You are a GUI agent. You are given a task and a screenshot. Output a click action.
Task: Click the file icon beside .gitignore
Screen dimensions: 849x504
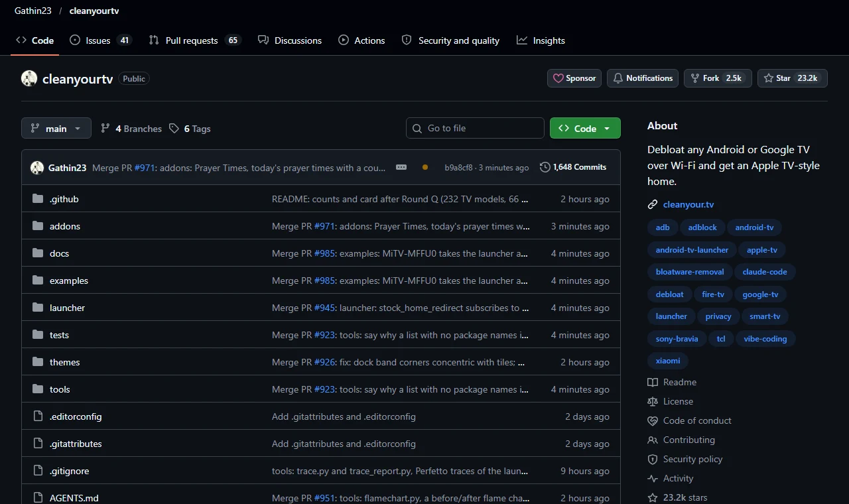coord(37,471)
